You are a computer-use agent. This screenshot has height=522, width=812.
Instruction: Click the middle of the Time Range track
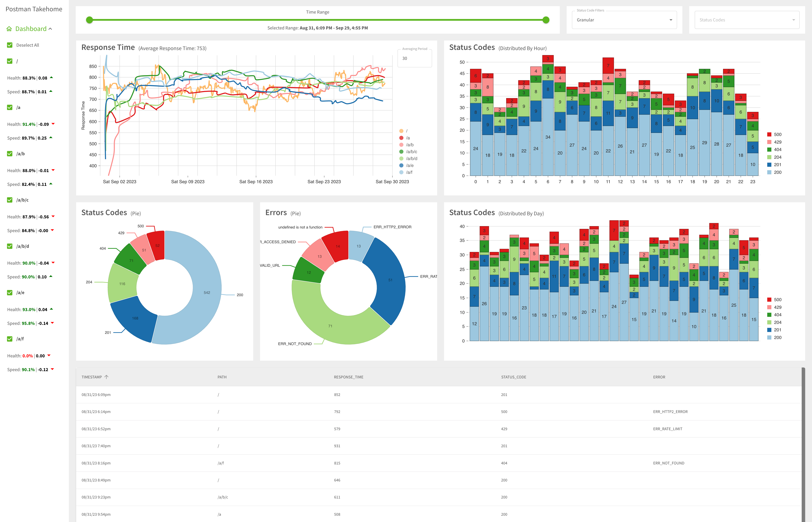click(318, 20)
